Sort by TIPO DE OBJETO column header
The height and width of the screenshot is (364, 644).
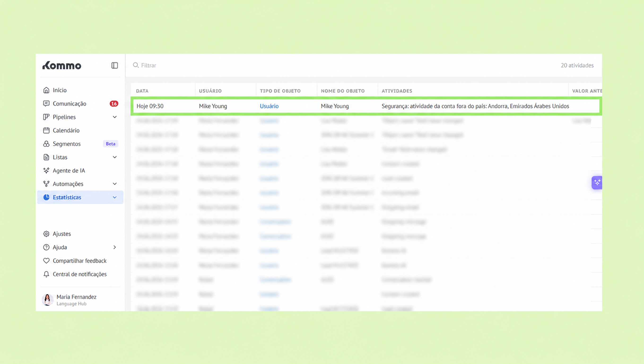280,91
